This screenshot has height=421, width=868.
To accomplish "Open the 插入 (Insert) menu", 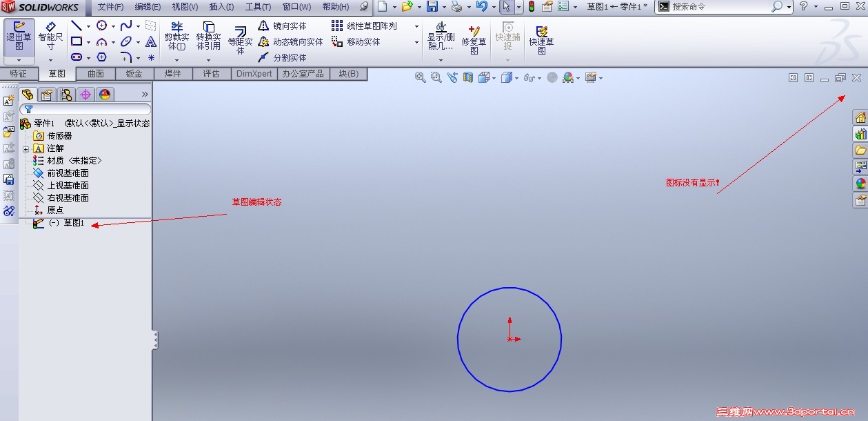I will point(221,6).
